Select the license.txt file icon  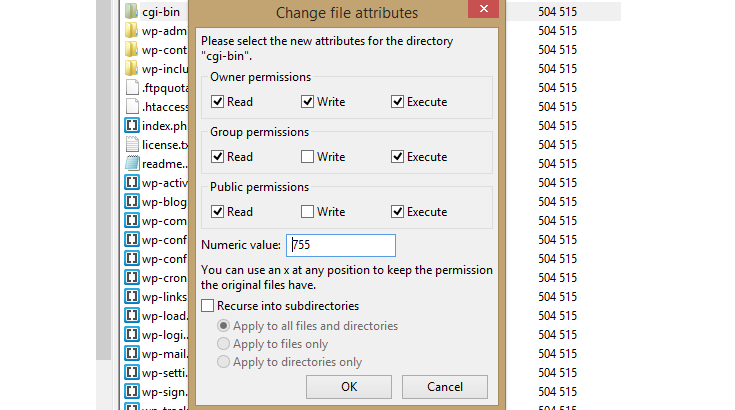pyautogui.click(x=131, y=145)
